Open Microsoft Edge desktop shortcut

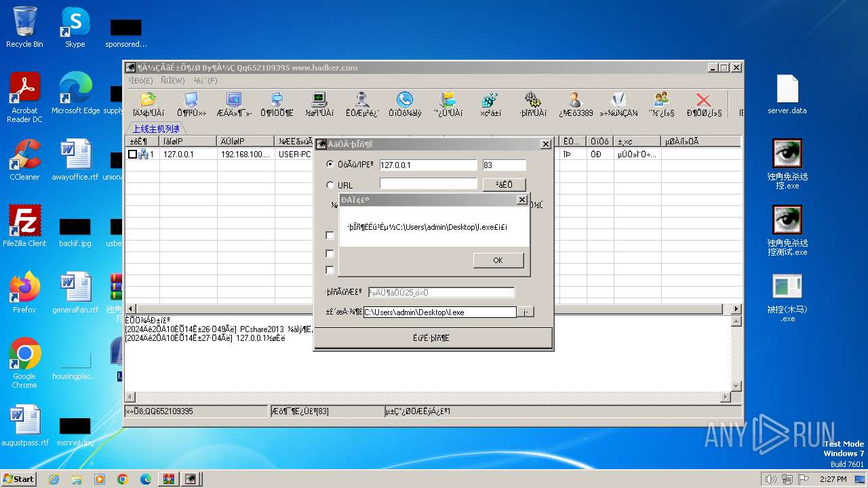[75, 94]
